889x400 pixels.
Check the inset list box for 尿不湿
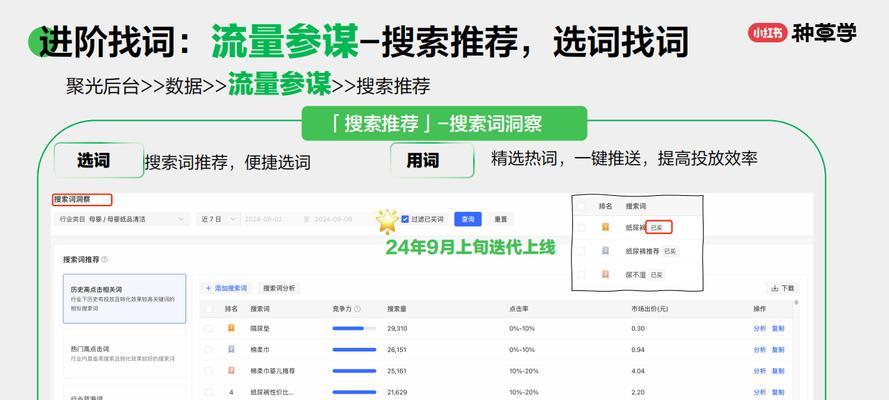coord(581,274)
